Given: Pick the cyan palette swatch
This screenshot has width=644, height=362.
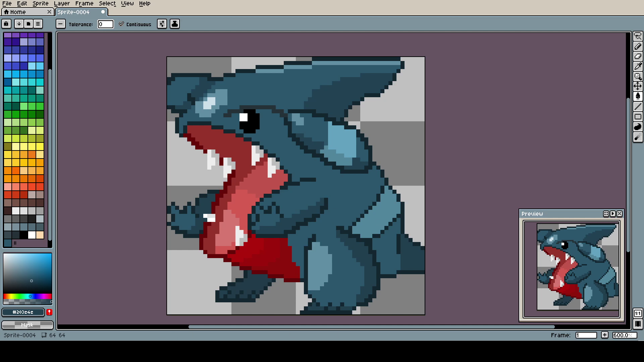Looking at the screenshot, I should [40, 82].
